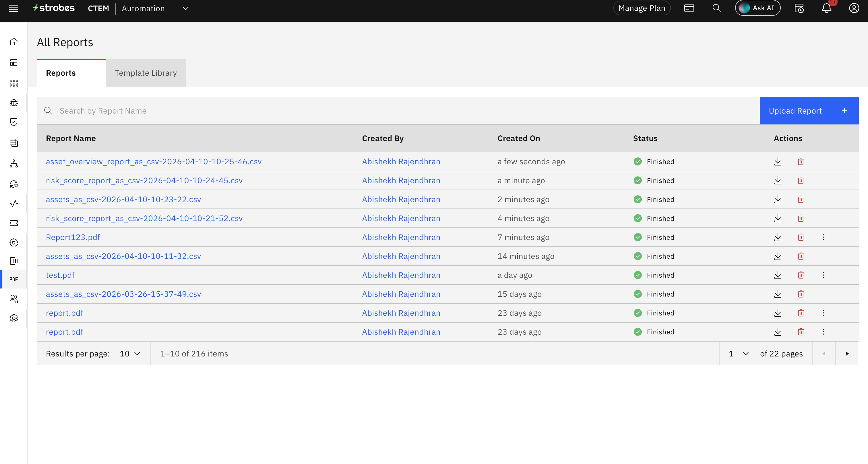Screen dimensions: 868x464
Task: Open the user profile icon
Action: (x=854, y=8)
